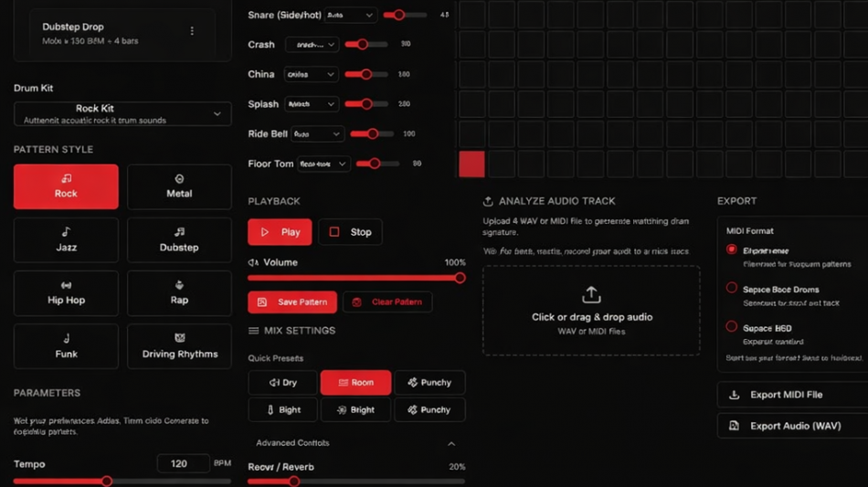Click the upload icon in the audio drop zone

591,294
